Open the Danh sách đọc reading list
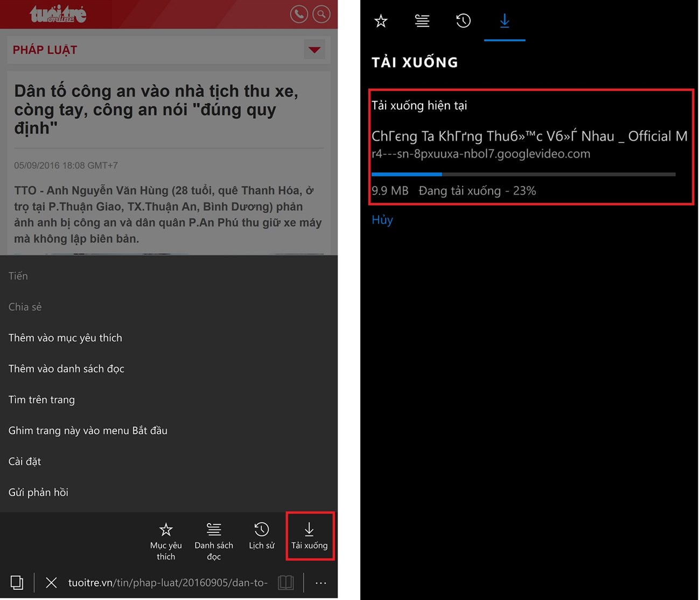Image resolution: width=700 pixels, height=600 pixels. point(214,540)
